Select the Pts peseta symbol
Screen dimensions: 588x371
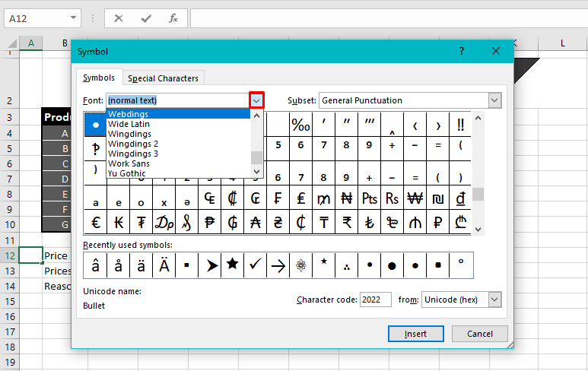pos(370,198)
